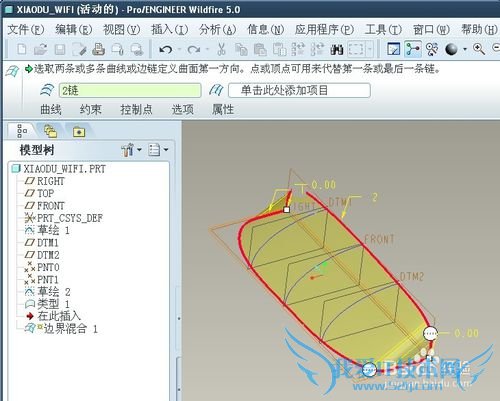Click the dashed selection box icon
The width and height of the screenshot is (500, 401).
point(356,50)
